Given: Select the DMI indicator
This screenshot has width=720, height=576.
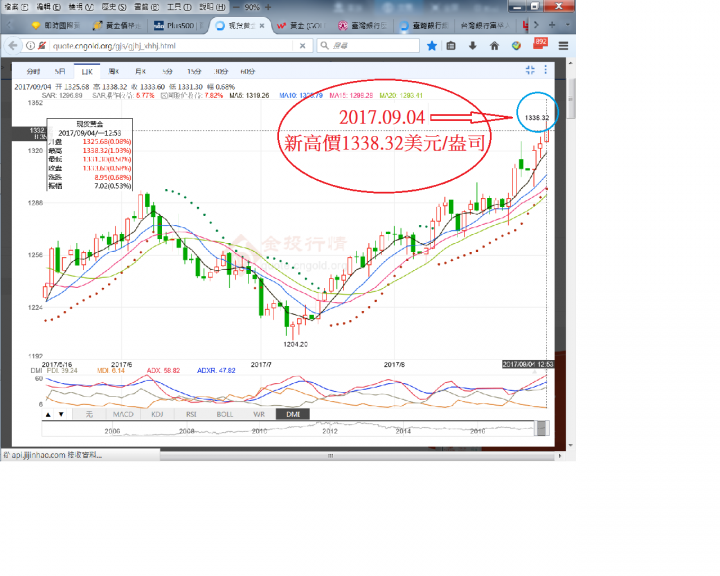Looking at the screenshot, I should (293, 414).
